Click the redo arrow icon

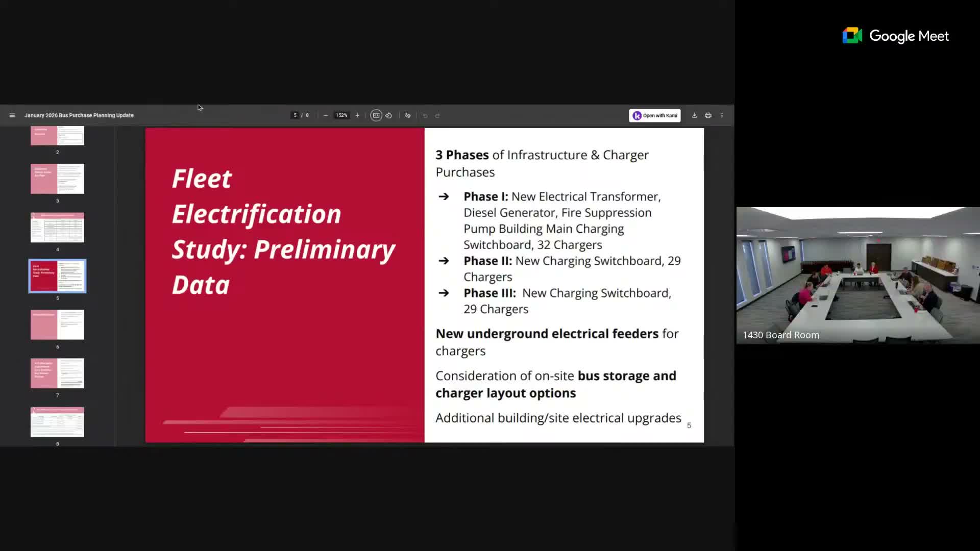tap(437, 116)
